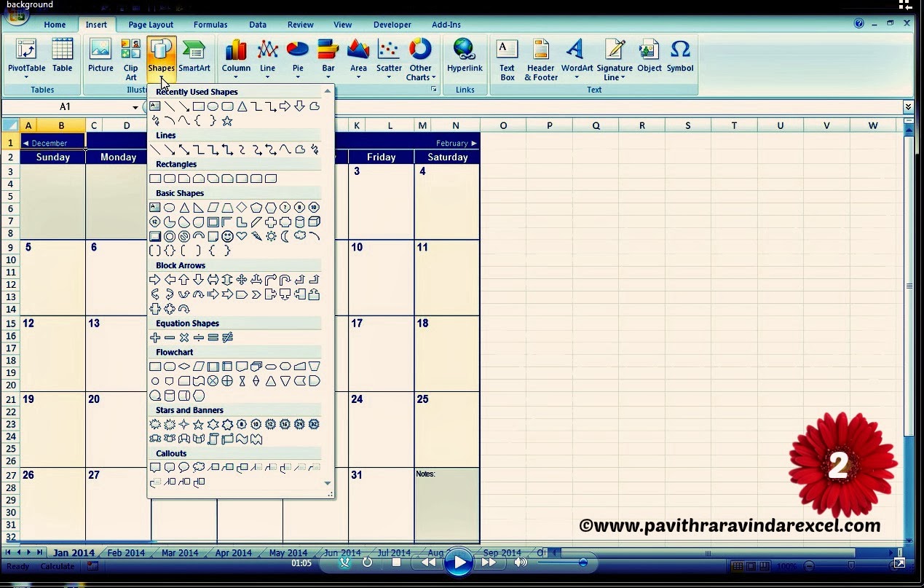This screenshot has width=924, height=588.
Task: Jump back to December calendar link
Action: pos(45,143)
